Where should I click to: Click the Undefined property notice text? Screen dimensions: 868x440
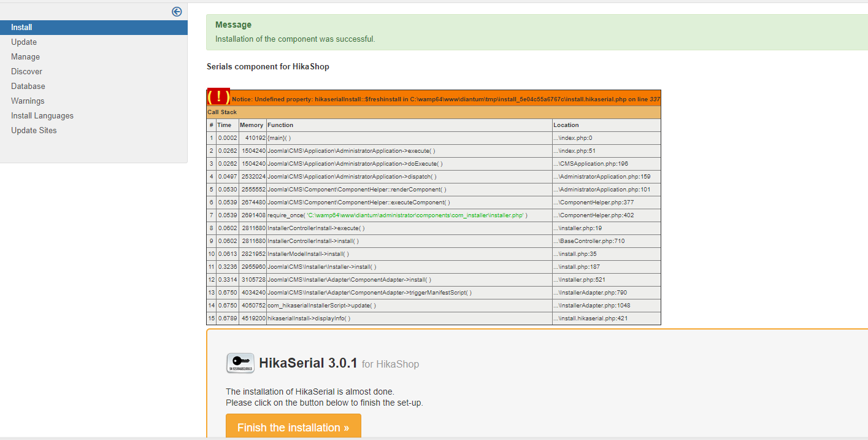pos(446,99)
